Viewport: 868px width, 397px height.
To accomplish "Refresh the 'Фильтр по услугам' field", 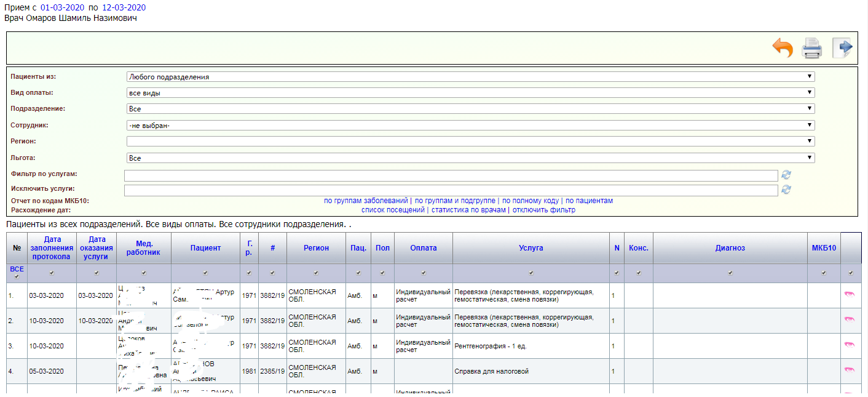I will [786, 175].
